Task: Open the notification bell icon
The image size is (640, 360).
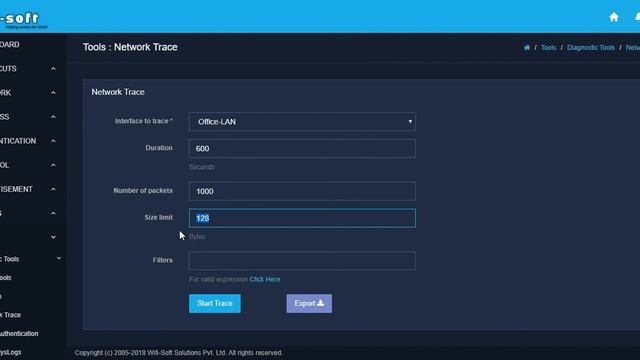Action: point(637,17)
